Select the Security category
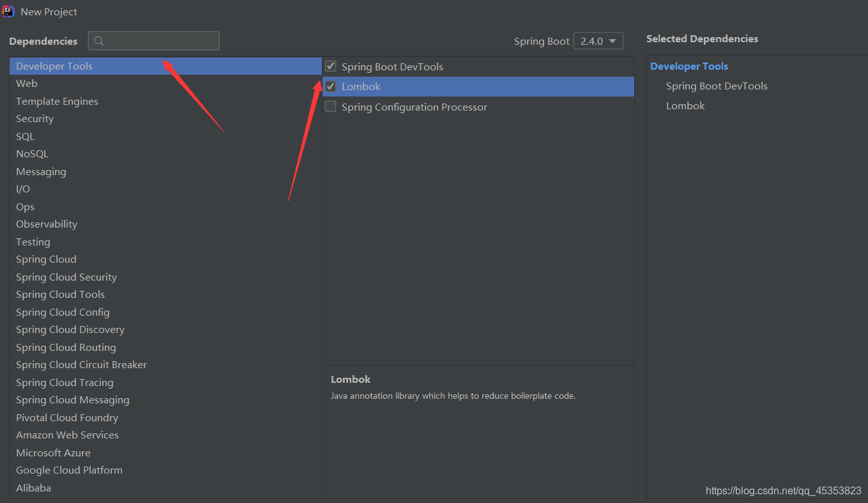This screenshot has width=868, height=503. tap(165, 118)
